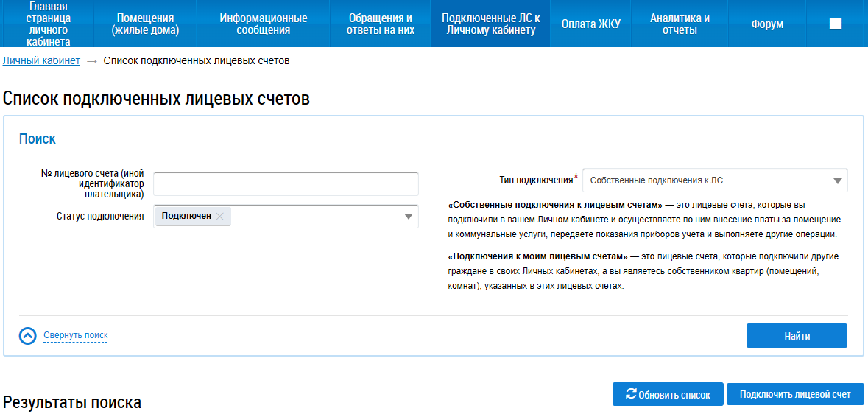Expand the 'Тип подключения' dropdown arrow
868x414 pixels.
pos(837,180)
